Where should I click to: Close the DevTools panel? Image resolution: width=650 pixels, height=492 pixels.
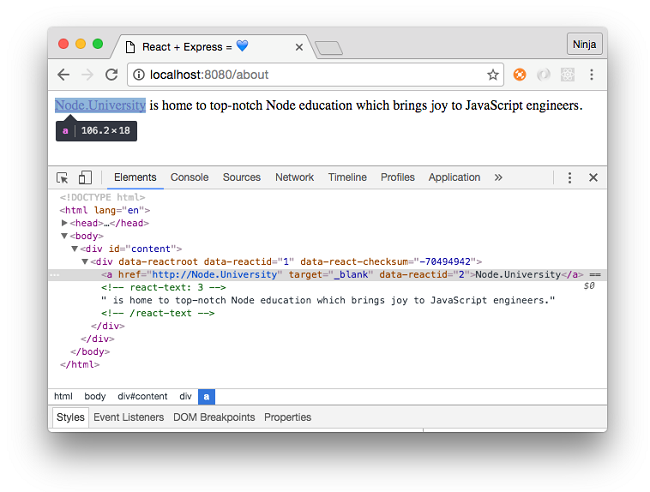pos(593,177)
